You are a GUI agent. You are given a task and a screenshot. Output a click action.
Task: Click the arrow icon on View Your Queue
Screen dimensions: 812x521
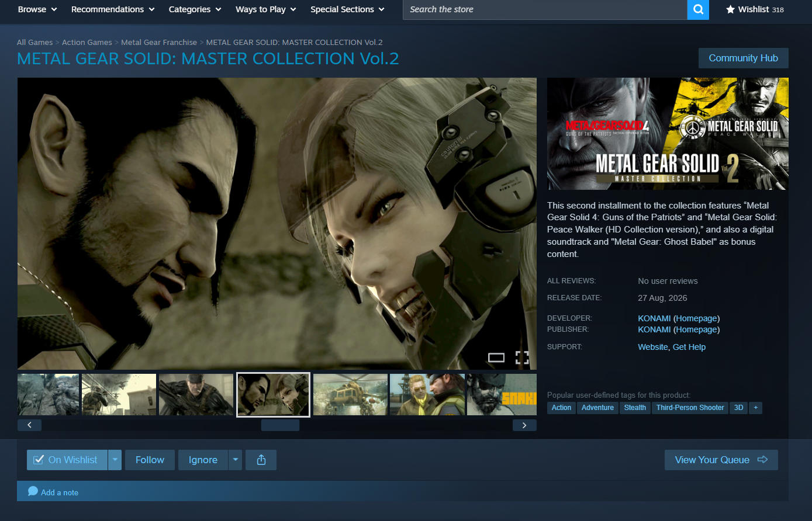tap(762, 460)
